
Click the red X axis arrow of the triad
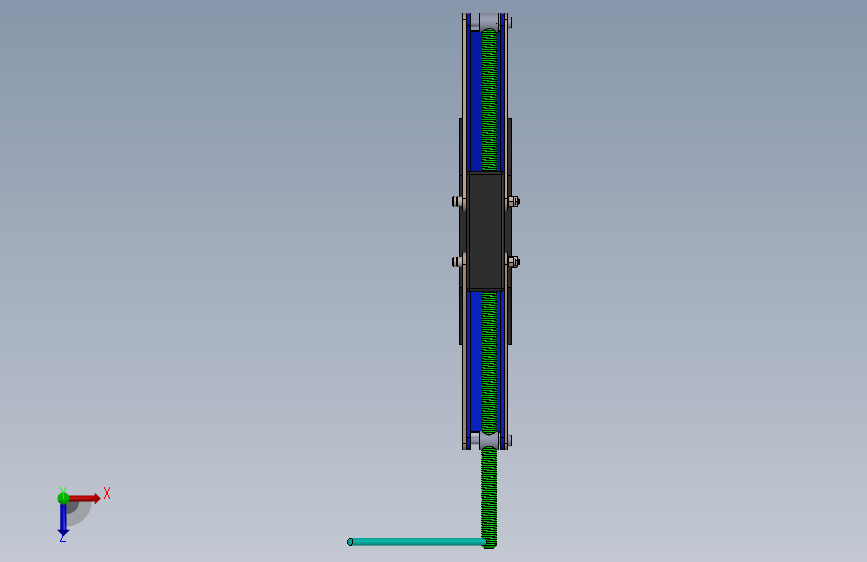pos(84,498)
